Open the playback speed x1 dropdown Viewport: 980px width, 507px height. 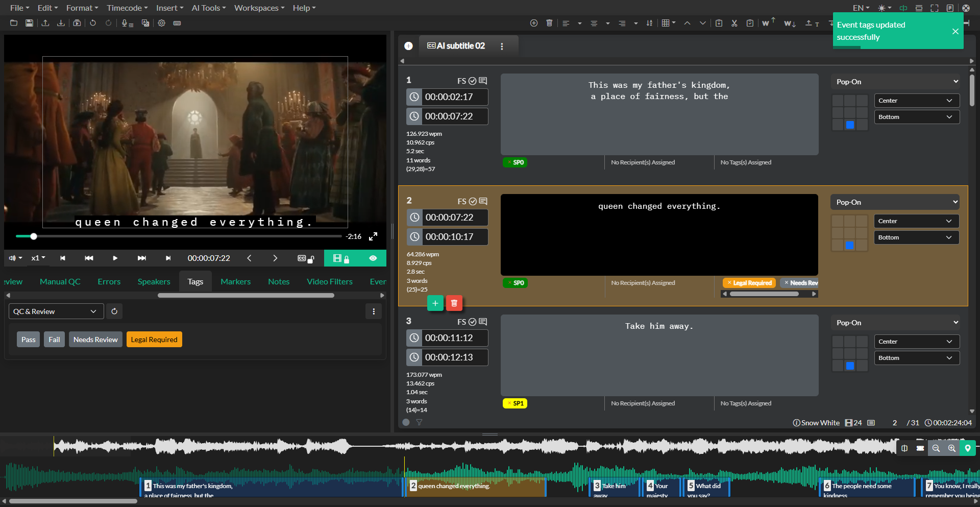pos(38,258)
